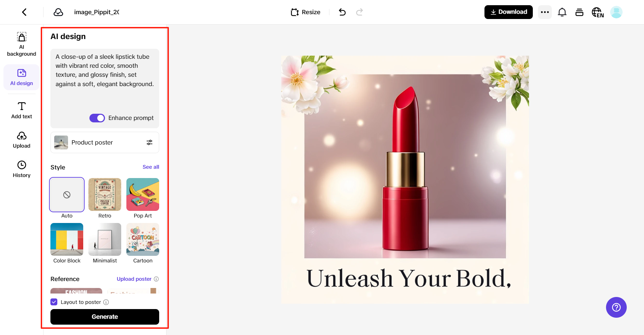Disable the Enhance prompt toggle

(97, 118)
